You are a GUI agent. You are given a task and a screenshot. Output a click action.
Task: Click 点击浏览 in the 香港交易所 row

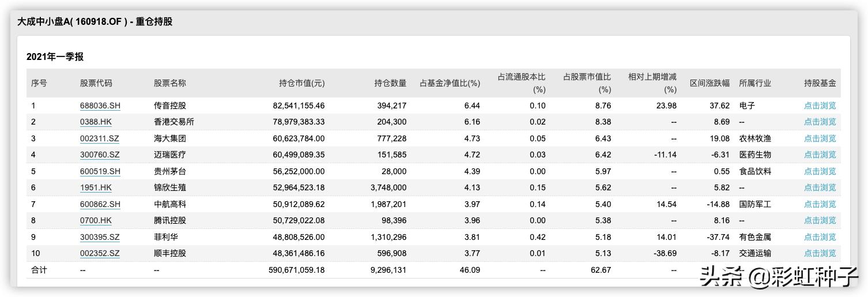[x=820, y=122]
